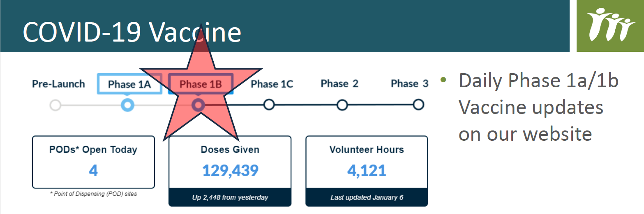Click the Phase 1B label box
This screenshot has height=214, width=644.
pyautogui.click(x=201, y=84)
